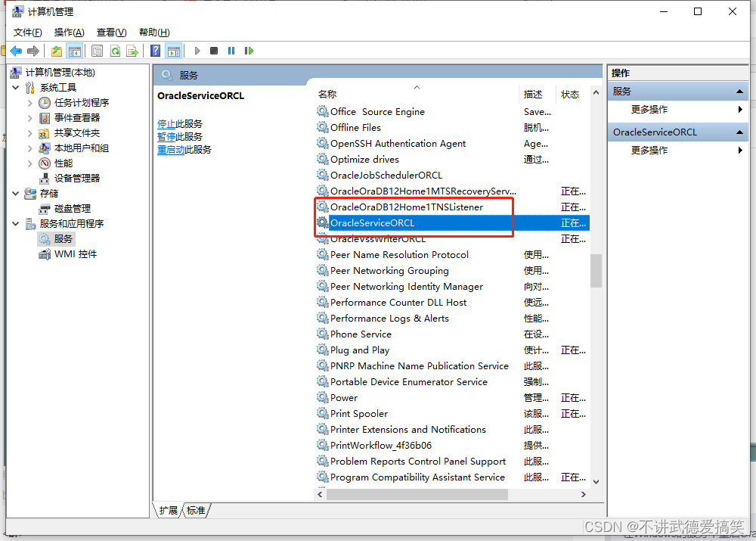Select the OracleOraDB12Home1TNSListener service
Viewport: 756px width, 541px height.
(x=407, y=207)
